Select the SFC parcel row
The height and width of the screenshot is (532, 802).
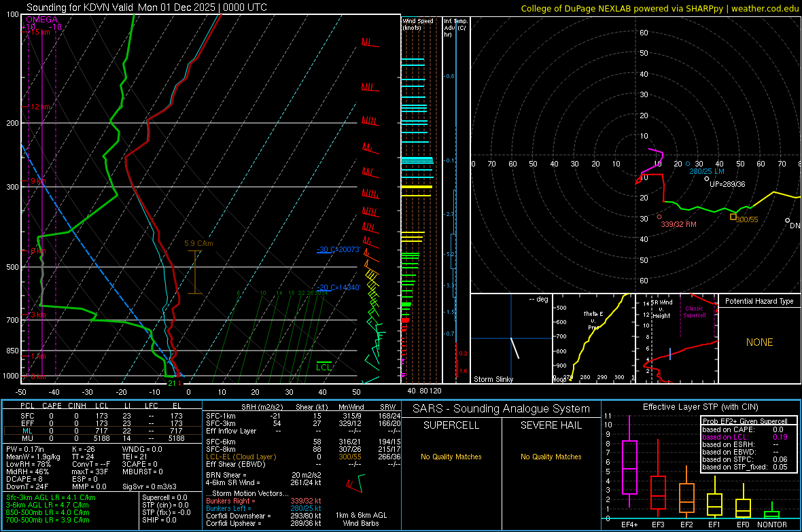click(103, 416)
